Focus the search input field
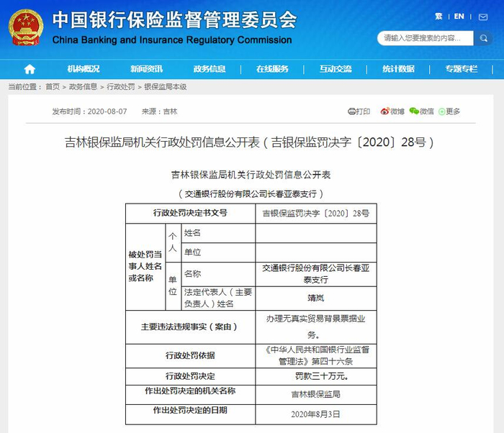Image resolution: width=504 pixels, height=433 pixels. coord(426,38)
